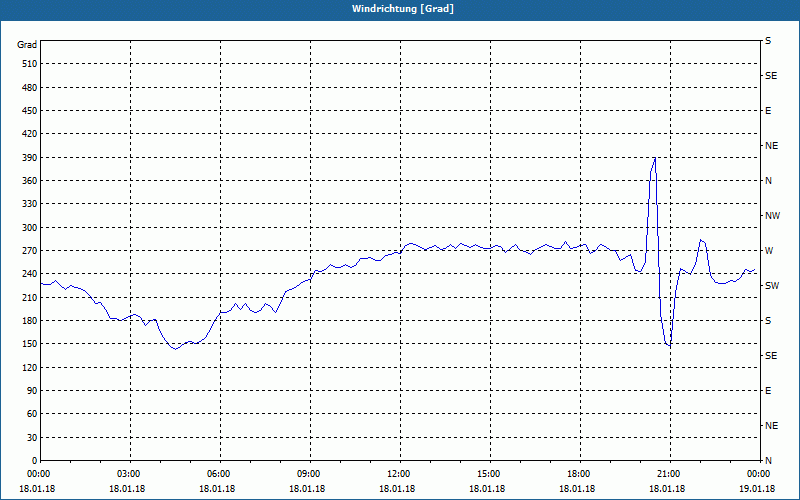Viewport: 800px width, 500px height.
Task: Select the 30 degree axis label
Action: 32,437
